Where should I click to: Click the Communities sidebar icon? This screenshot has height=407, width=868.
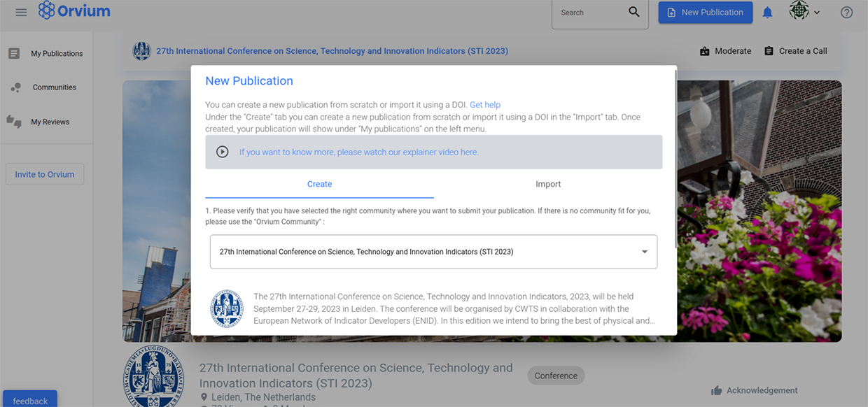point(15,88)
